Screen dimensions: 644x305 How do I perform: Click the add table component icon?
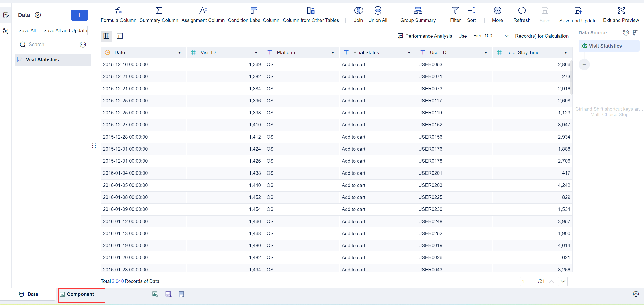point(168,294)
